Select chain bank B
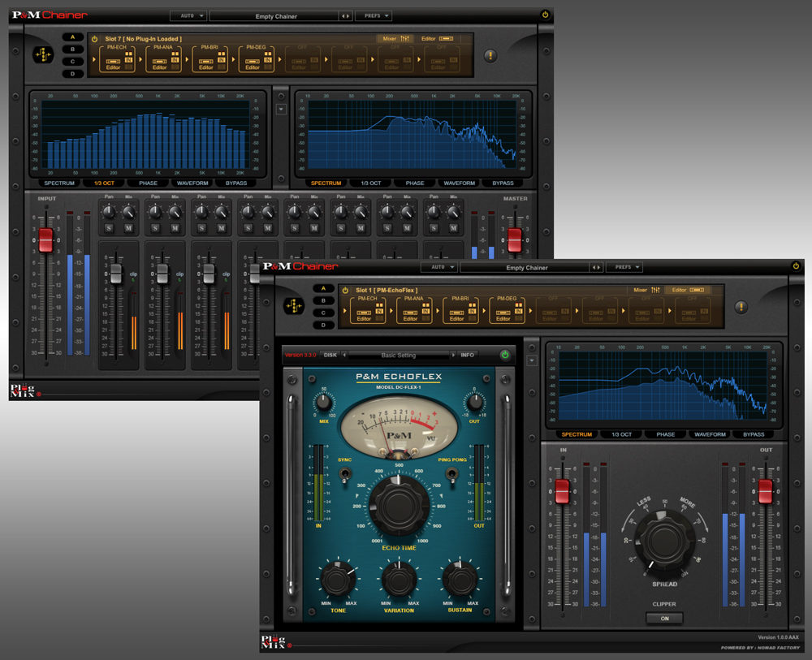812x660 pixels. pos(322,299)
